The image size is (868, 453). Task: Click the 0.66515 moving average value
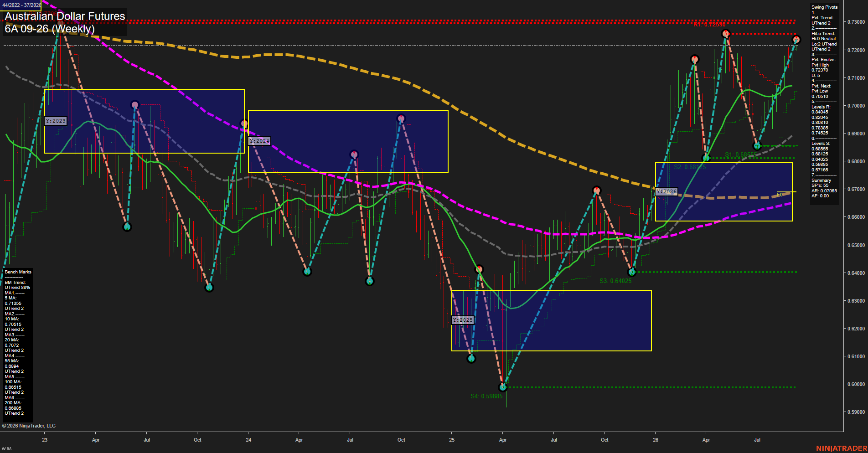pos(13,387)
